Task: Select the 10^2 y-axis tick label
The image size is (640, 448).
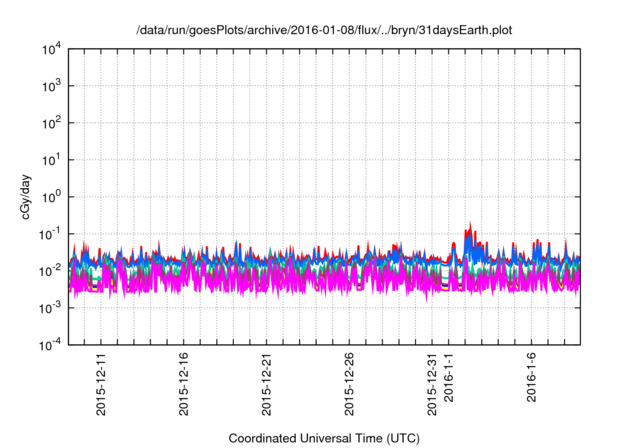Action: (x=50, y=124)
